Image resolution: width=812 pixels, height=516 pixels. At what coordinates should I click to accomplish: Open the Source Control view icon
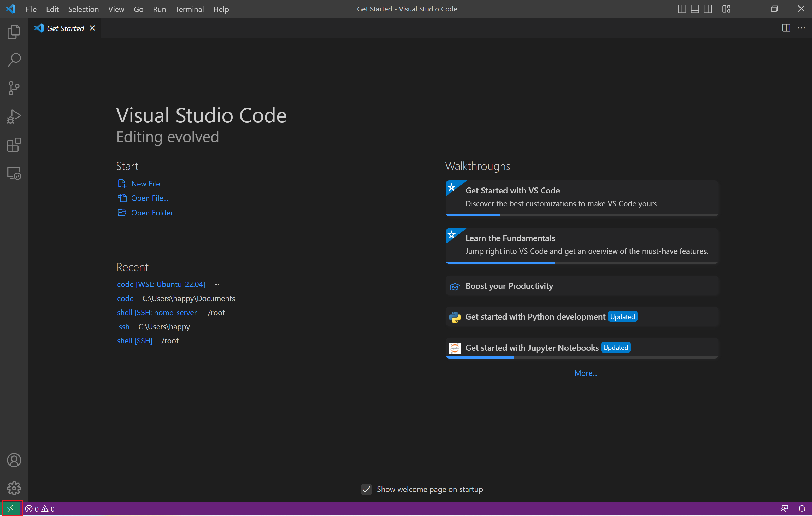pyautogui.click(x=14, y=88)
